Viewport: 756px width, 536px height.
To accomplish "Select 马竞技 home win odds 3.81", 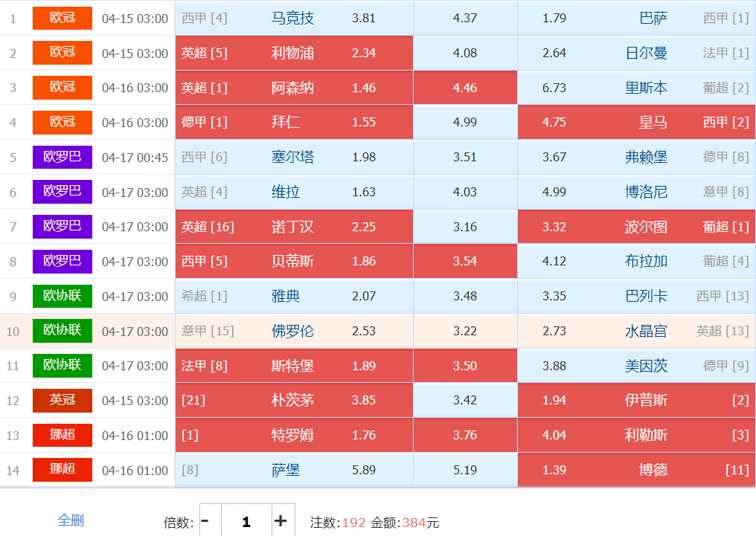I will tap(294, 18).
